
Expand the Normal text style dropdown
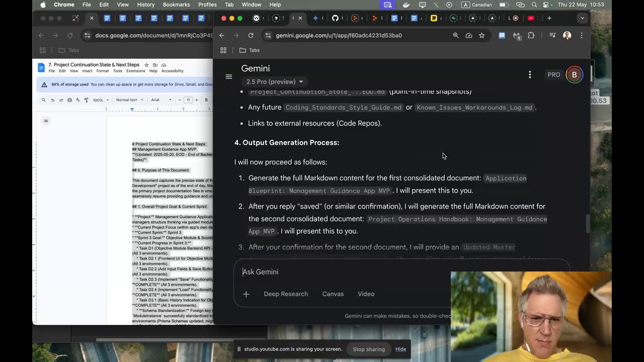click(x=129, y=100)
